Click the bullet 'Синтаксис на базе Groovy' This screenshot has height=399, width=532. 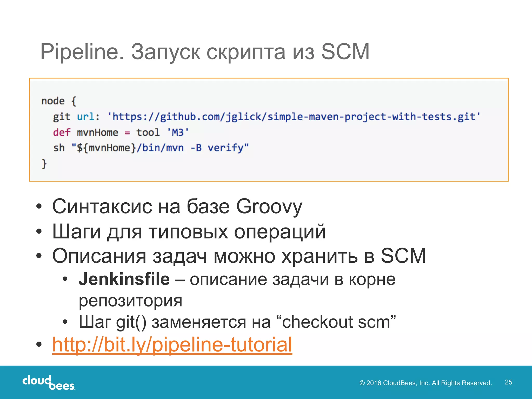coord(177,207)
